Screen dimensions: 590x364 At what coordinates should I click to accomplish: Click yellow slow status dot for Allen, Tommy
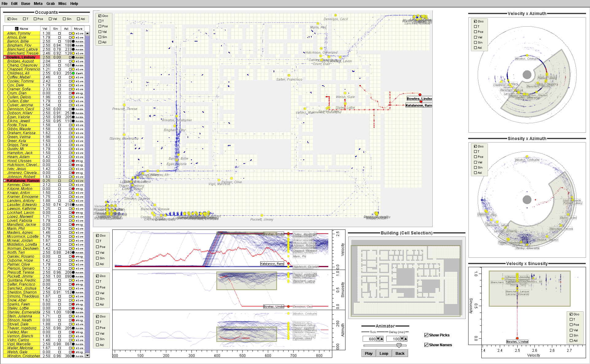(73, 33)
